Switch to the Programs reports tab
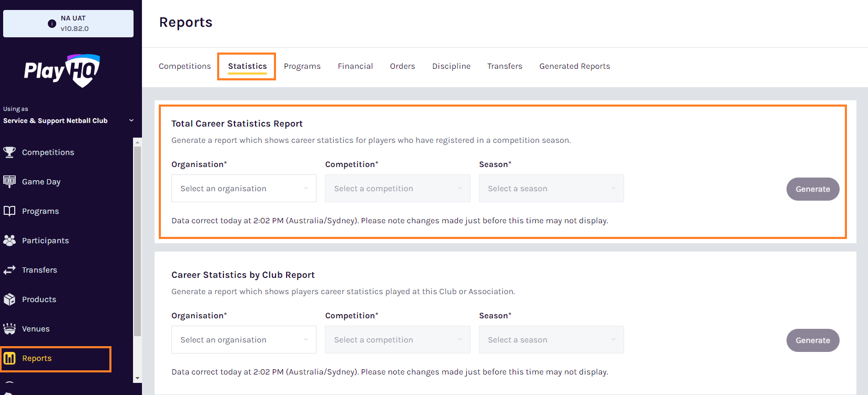Viewport: 868px width, 395px height. [302, 66]
